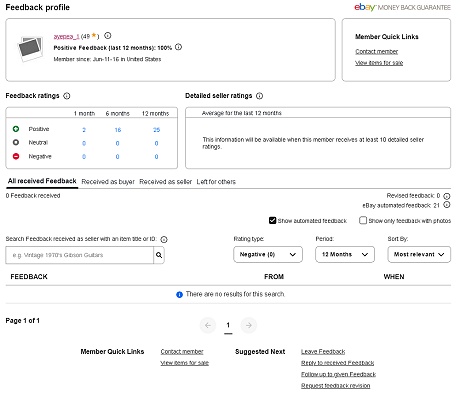Click the Positive 12 months count 25

point(156,130)
